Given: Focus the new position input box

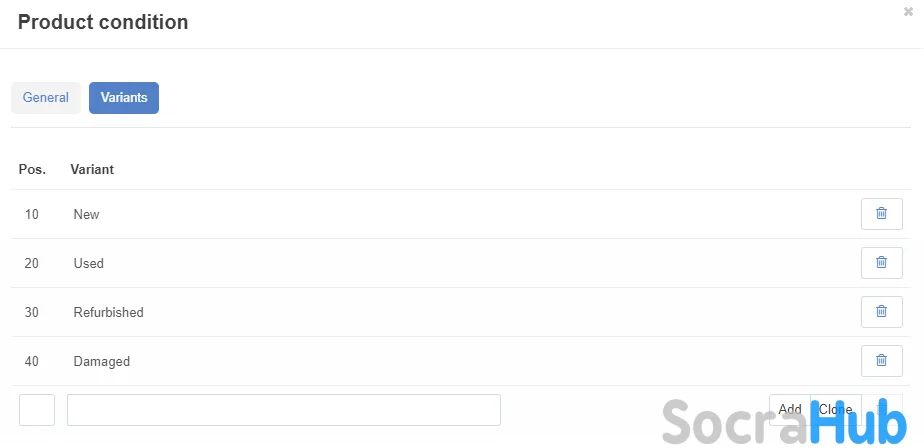Looking at the screenshot, I should (x=37, y=410).
